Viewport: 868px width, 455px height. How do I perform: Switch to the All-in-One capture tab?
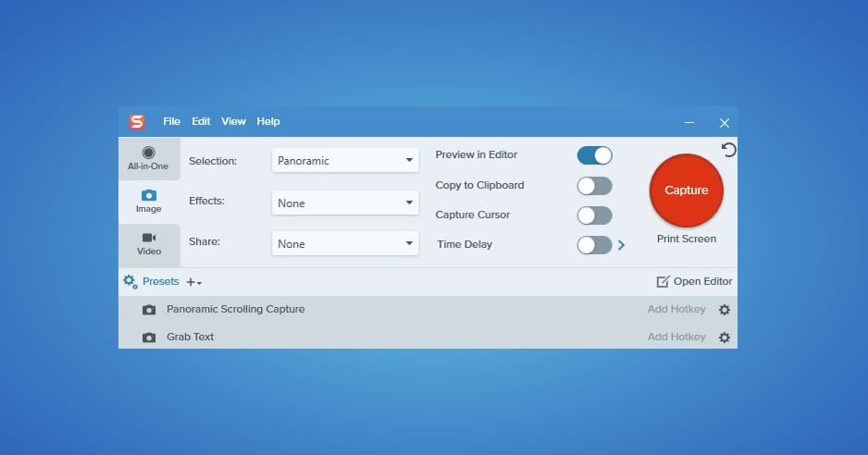pos(148,158)
